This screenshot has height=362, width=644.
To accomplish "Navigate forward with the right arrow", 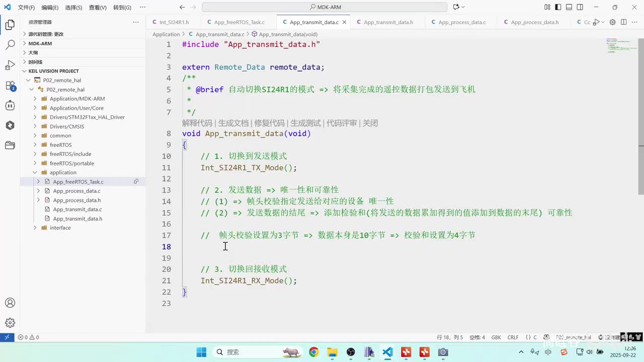I will coord(194,7).
